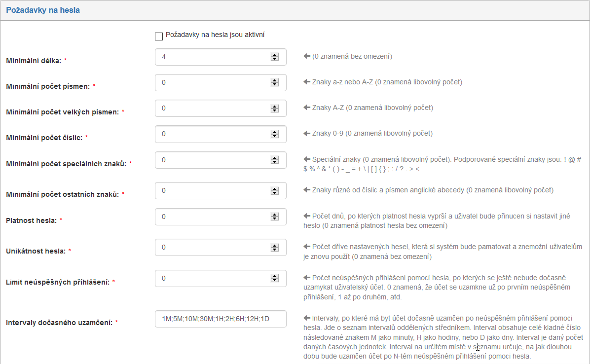The height and width of the screenshot is (364, 590).
Task: Enable the 'Požadavky na hesla jsou aktivní' checkbox
Action: coord(158,36)
